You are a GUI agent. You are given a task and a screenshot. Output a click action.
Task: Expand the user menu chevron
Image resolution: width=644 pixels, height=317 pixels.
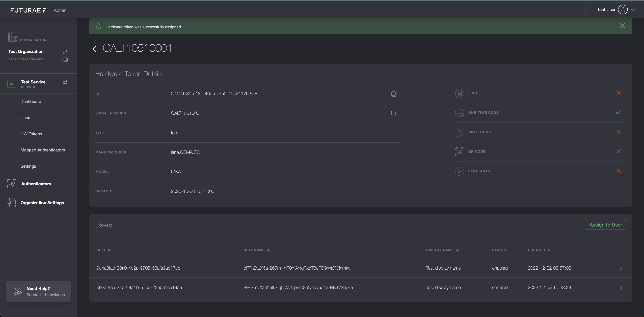pos(633,10)
